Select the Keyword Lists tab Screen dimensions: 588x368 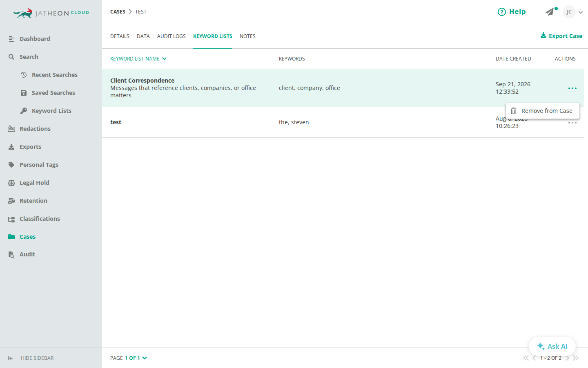coord(213,36)
